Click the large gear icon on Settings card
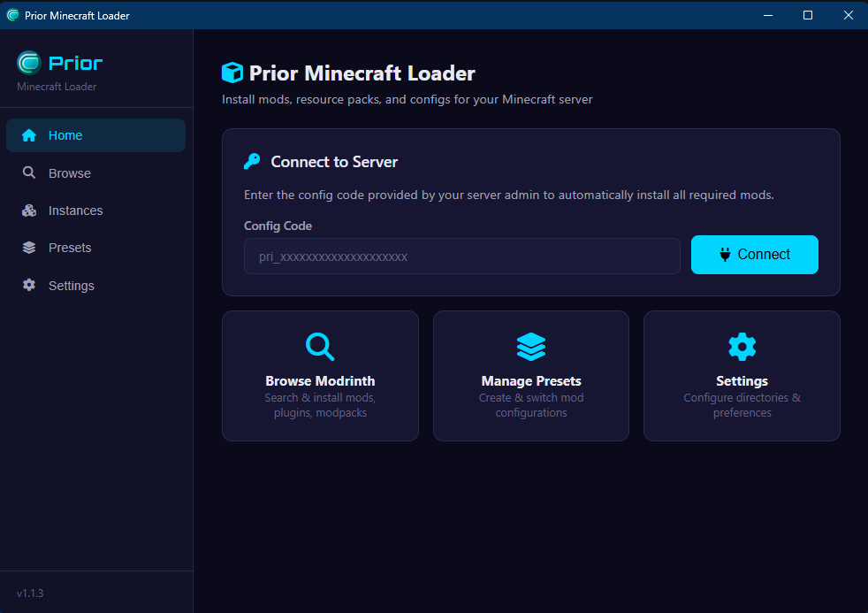 (742, 346)
